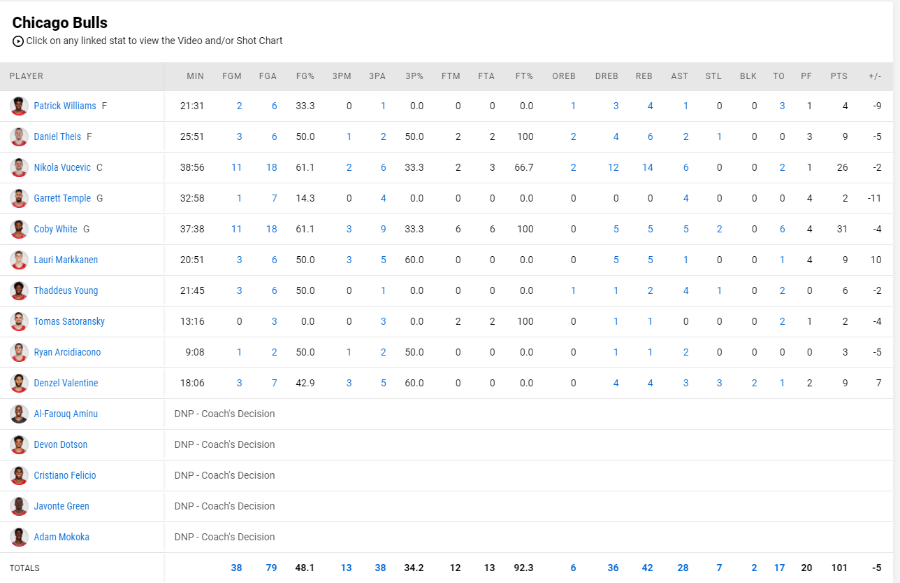Viewport: 900px width, 583px height.
Task: Click the Chicago Bulls heading
Action: click(60, 22)
